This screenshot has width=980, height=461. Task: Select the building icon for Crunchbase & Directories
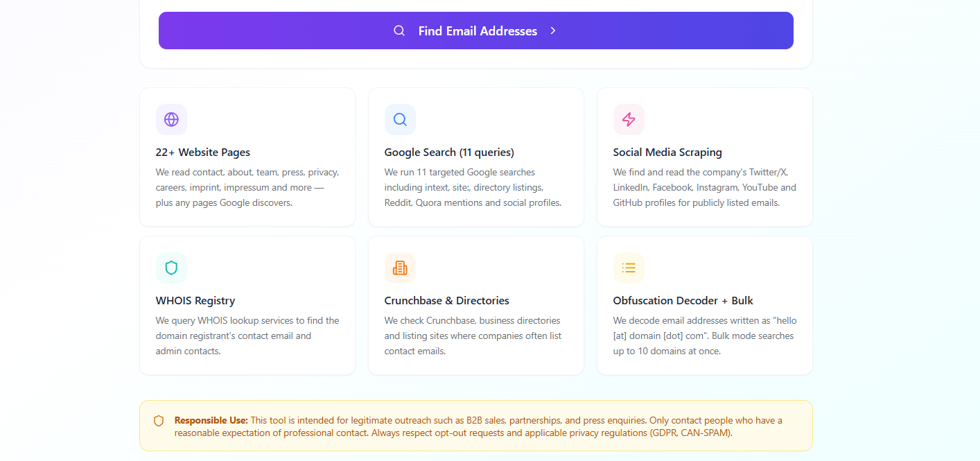point(400,268)
